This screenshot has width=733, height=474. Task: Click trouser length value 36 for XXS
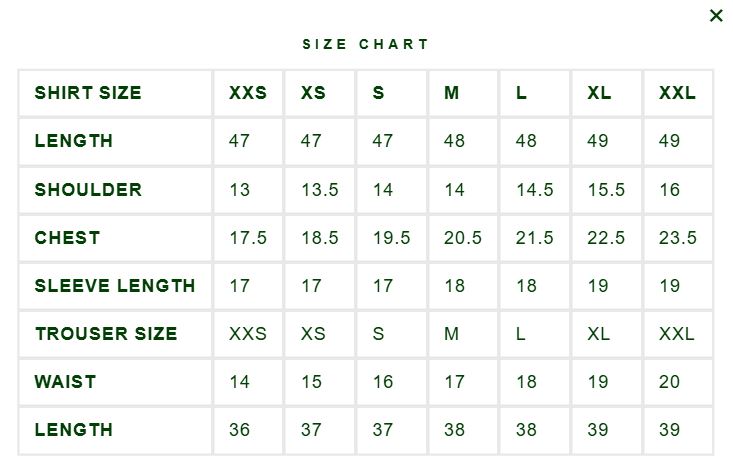pyautogui.click(x=239, y=430)
